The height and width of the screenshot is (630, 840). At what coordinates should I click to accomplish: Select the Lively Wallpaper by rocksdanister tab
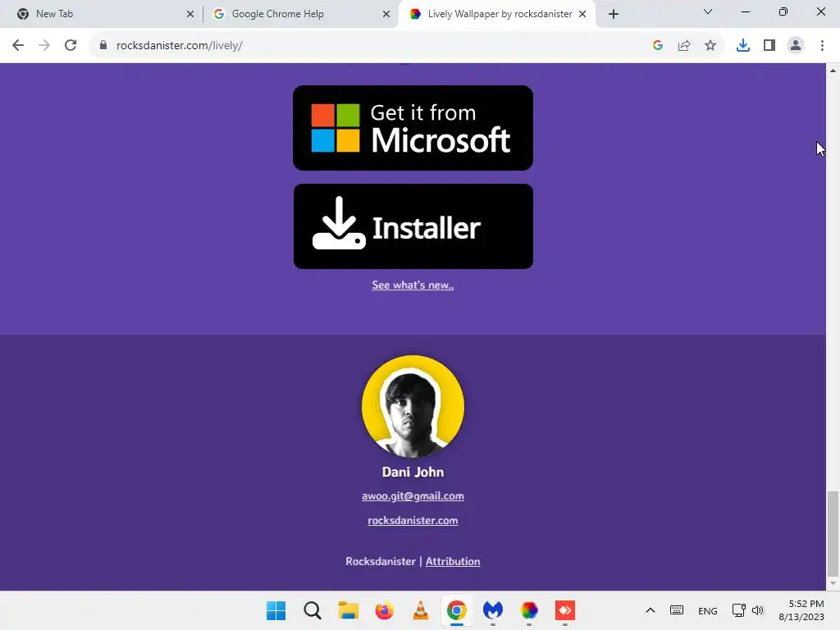click(x=500, y=14)
